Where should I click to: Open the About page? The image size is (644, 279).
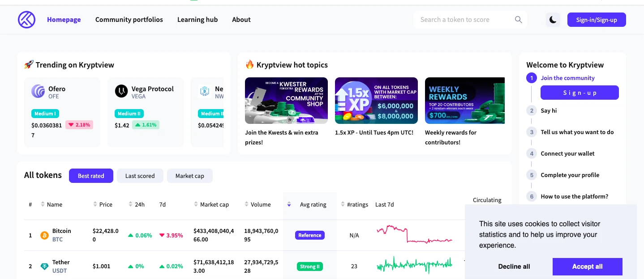tap(241, 20)
